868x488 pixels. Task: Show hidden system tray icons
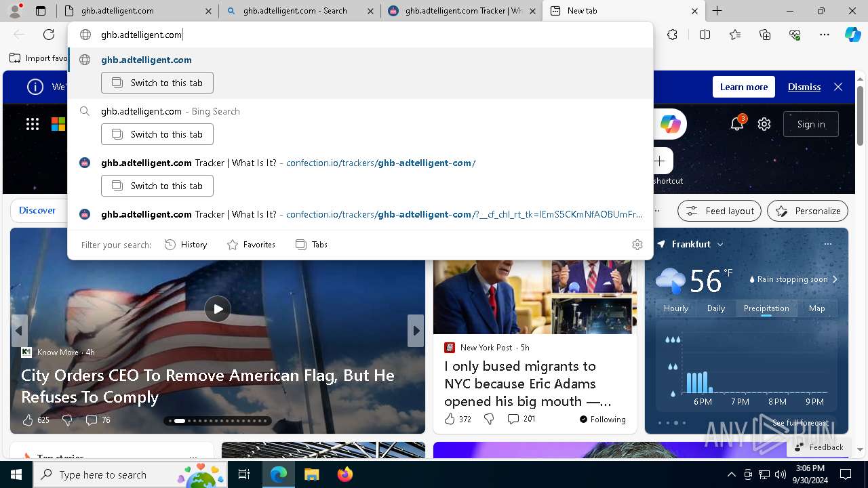coord(731,475)
